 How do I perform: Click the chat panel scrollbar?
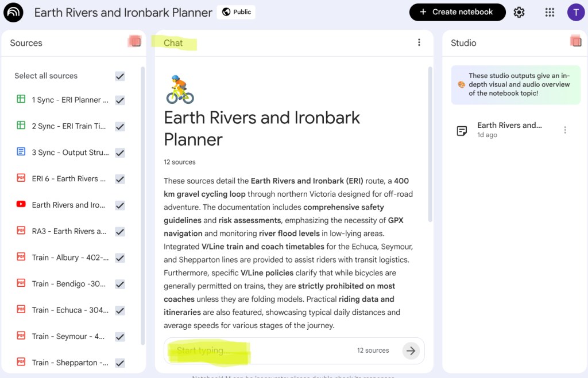430,143
